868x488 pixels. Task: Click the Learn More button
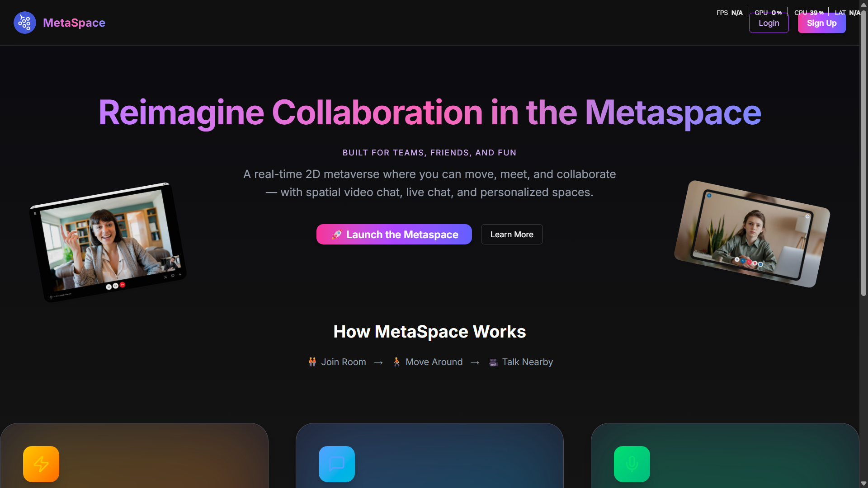(x=511, y=235)
